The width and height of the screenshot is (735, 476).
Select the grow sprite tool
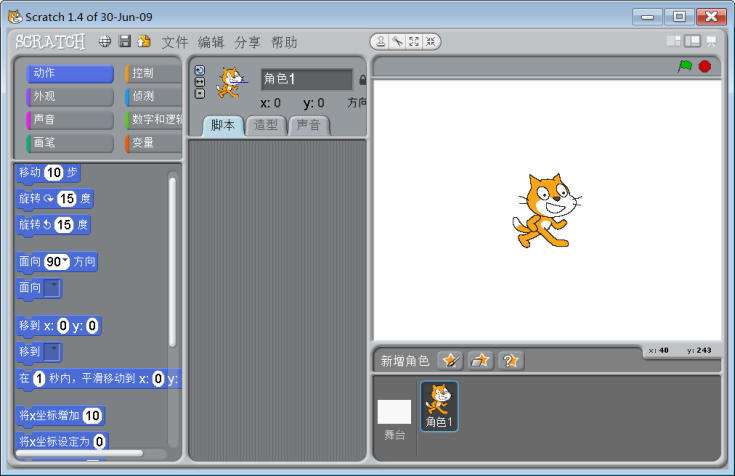pos(414,42)
